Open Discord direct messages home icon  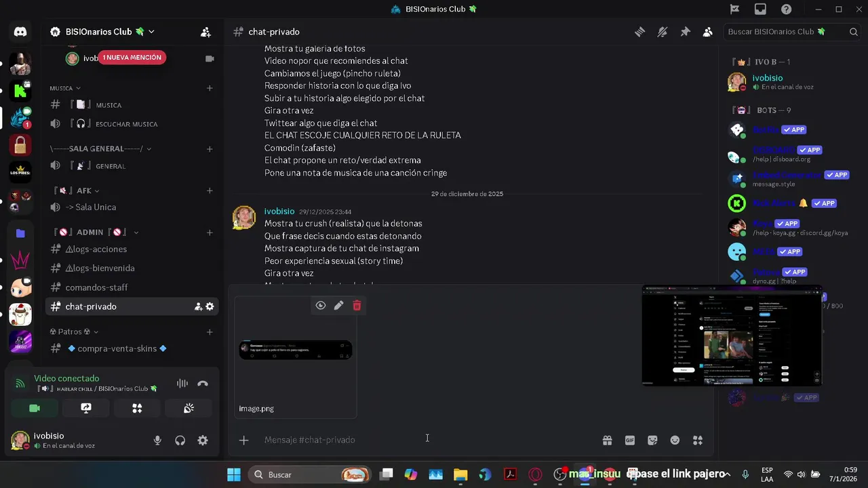coord(20,32)
